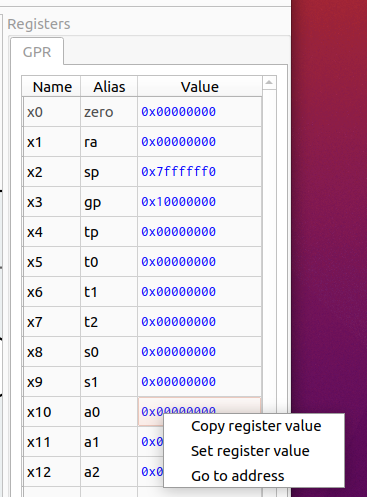
Task: Switch to the GPR tab
Action: 37,52
